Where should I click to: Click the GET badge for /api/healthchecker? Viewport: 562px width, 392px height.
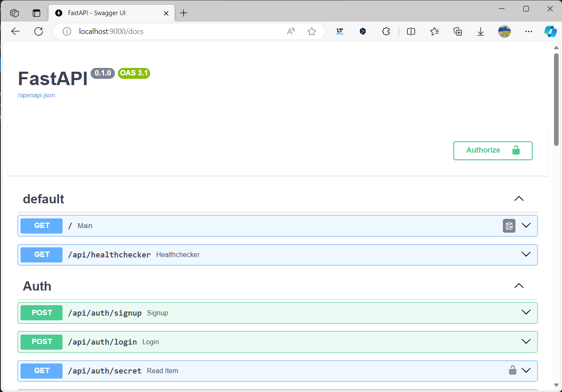42,254
